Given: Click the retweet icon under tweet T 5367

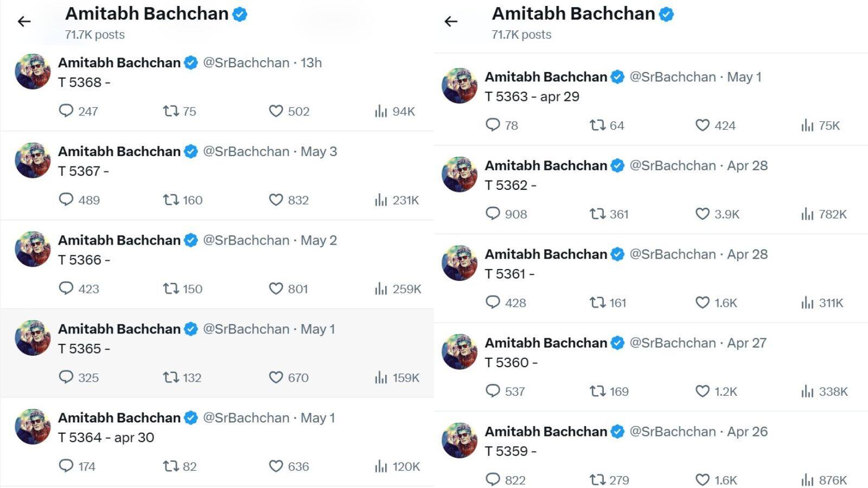Looking at the screenshot, I should (x=171, y=200).
